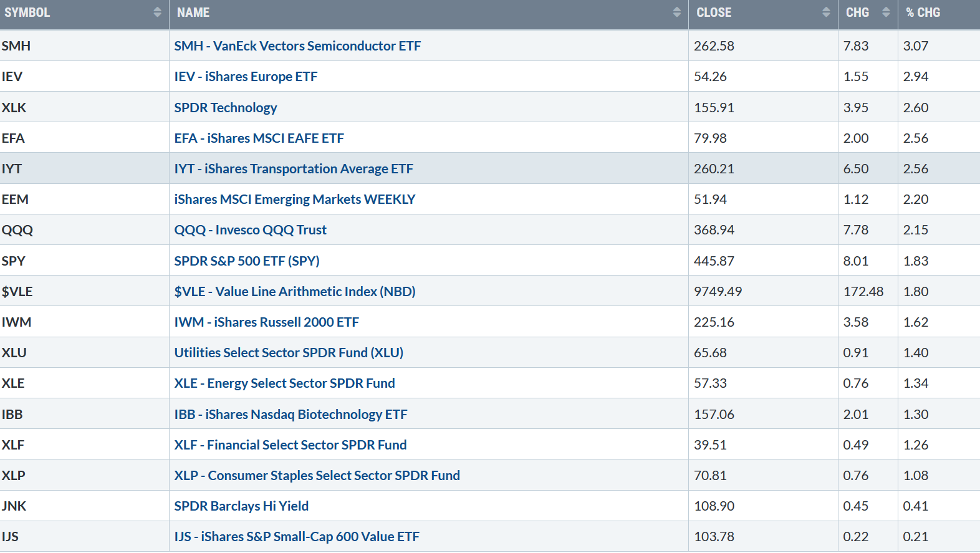Click the SMH close value 262.58
980x553 pixels.
coord(714,46)
